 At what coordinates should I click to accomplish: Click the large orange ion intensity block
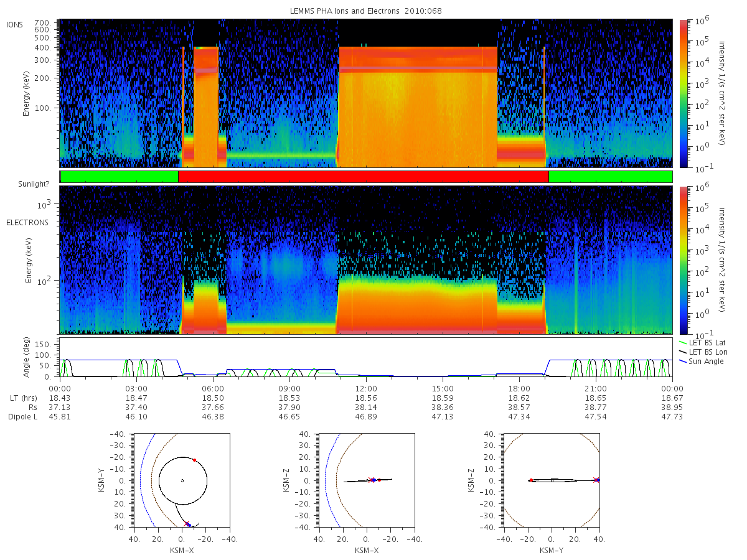click(x=418, y=107)
